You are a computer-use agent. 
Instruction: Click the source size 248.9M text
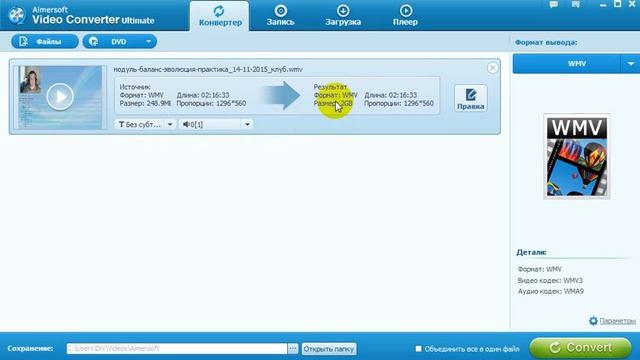145,104
